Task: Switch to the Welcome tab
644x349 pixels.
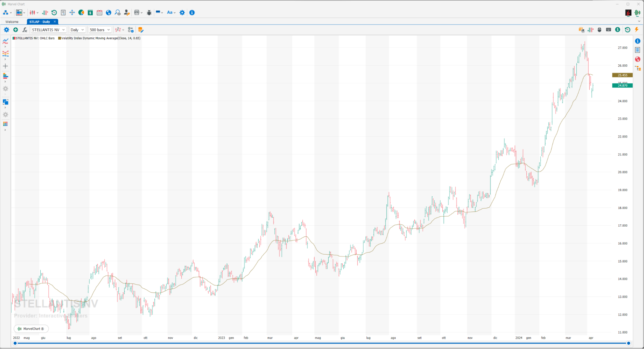Action: point(12,22)
